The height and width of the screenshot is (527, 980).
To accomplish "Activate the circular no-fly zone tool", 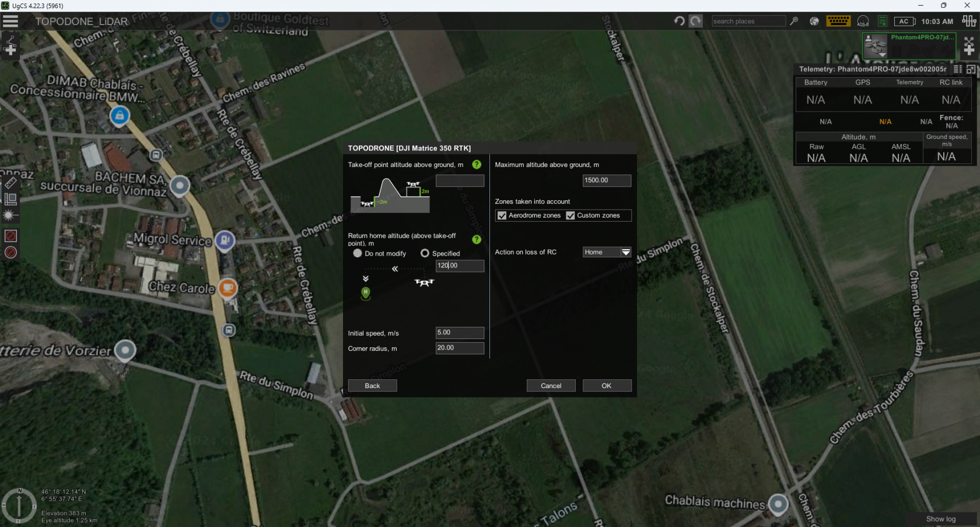I will point(10,252).
